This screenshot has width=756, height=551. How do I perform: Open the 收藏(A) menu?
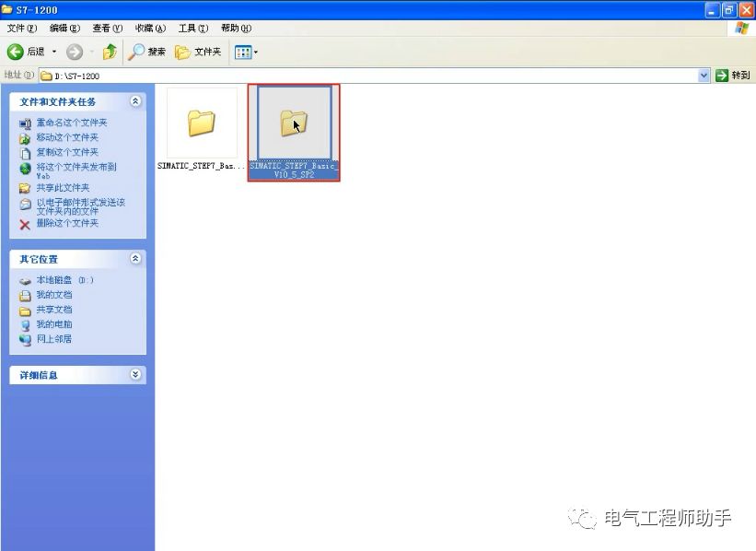pyautogui.click(x=150, y=29)
